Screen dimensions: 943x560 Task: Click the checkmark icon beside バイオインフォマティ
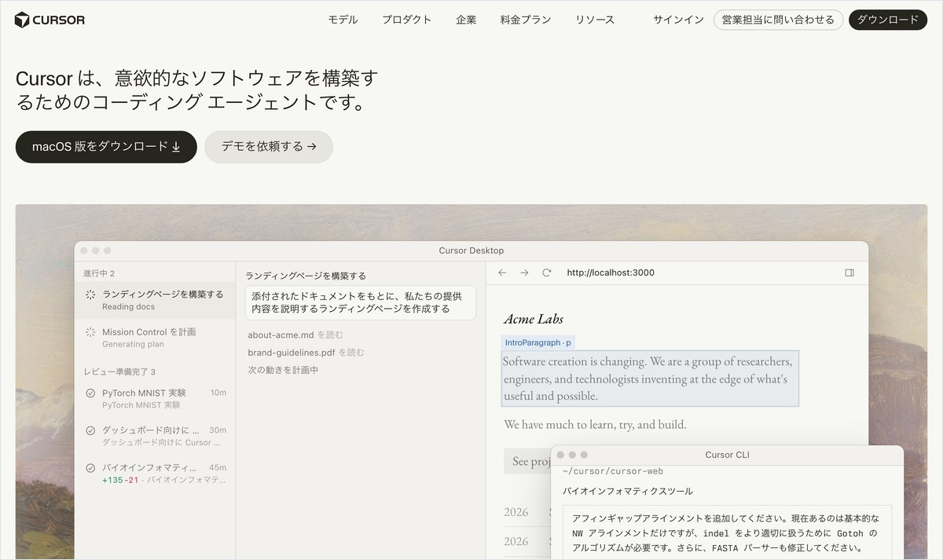tap(90, 468)
